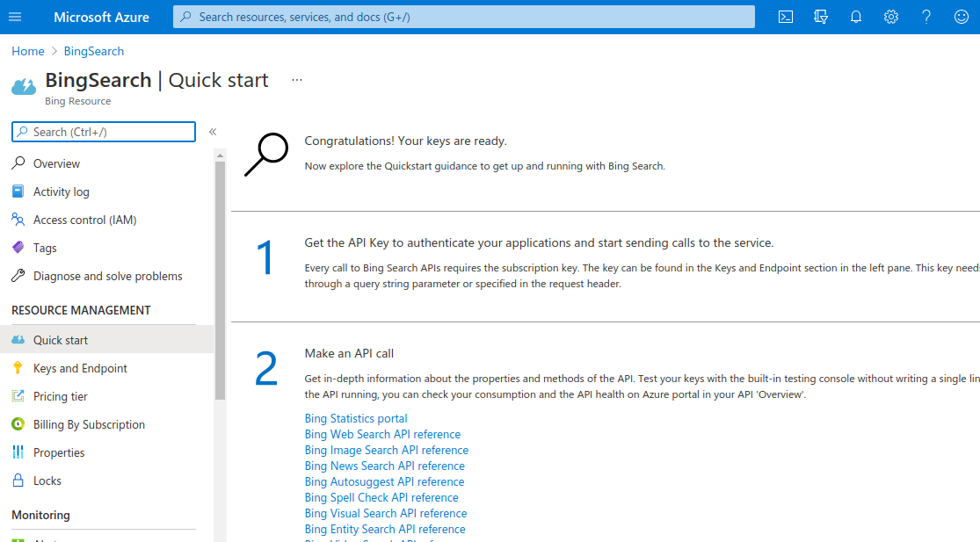Screen dimensions: 980x542
Task: Click the Keys and Endpoint key icon
Action: (18, 368)
